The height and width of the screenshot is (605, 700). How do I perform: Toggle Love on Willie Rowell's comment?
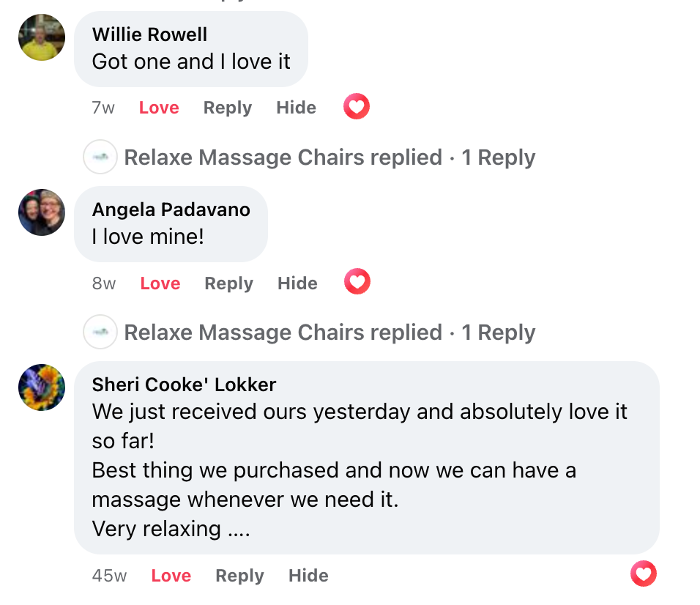tap(159, 108)
